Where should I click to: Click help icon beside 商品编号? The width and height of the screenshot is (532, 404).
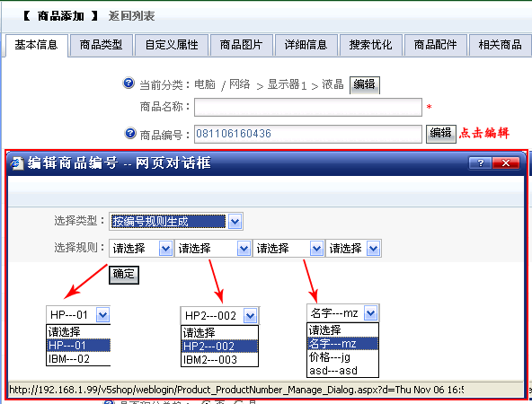tap(130, 133)
